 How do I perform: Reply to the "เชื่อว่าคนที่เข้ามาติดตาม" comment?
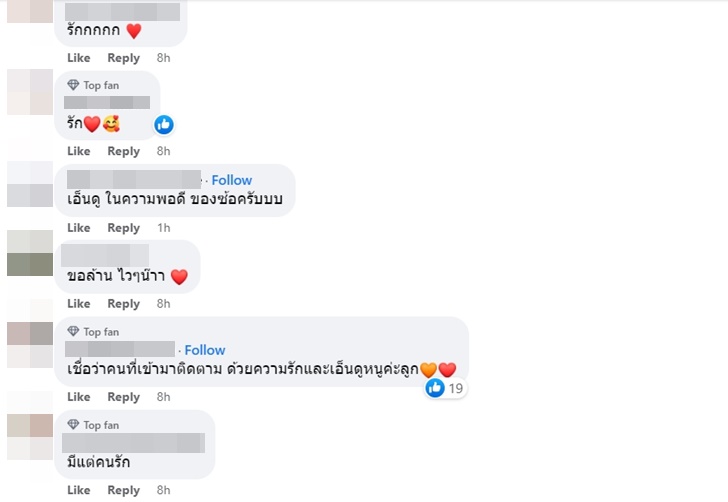pyautogui.click(x=124, y=397)
